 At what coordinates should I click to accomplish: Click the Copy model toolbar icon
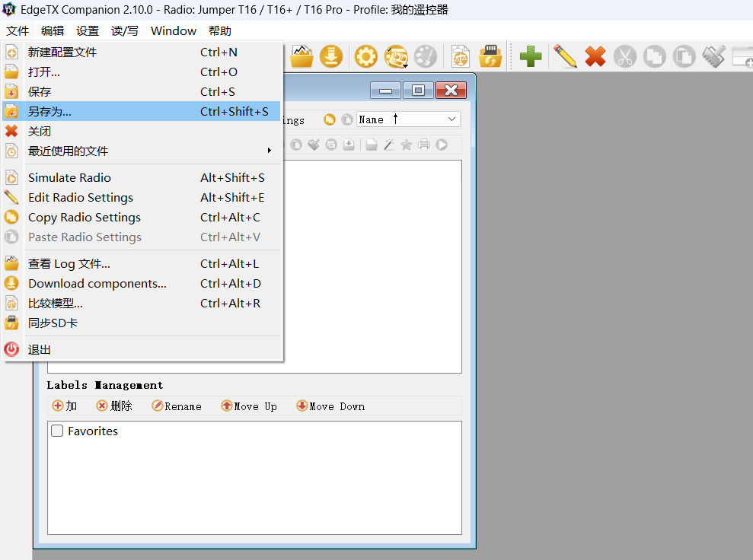[655, 56]
